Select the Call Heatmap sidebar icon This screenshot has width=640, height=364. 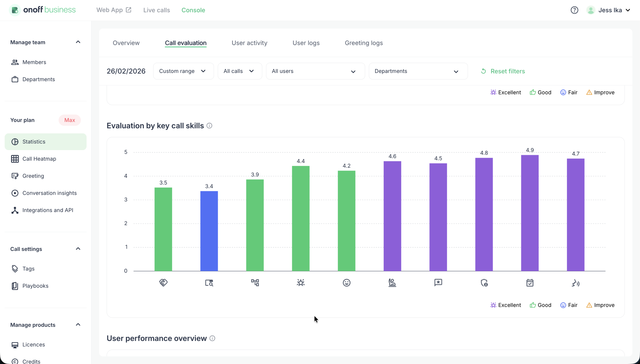[15, 159]
